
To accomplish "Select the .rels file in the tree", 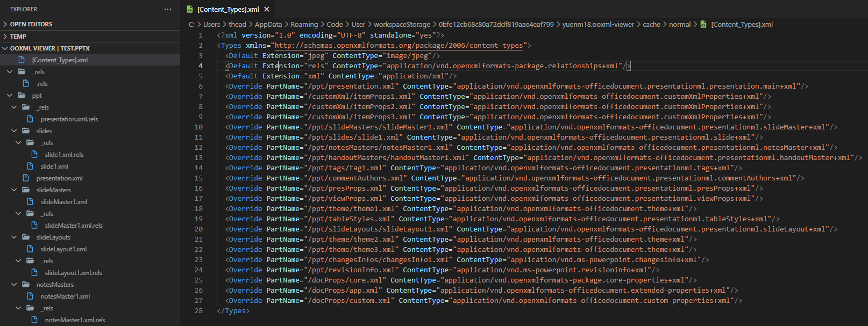I will [x=42, y=84].
